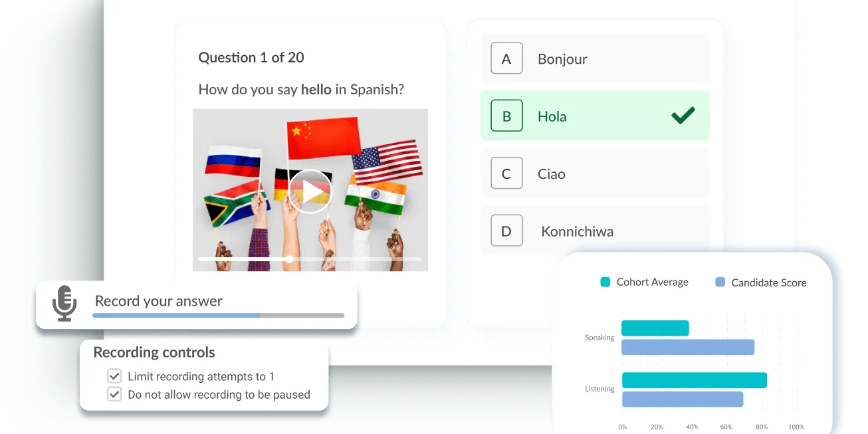Select the letter D answer box
Viewport: 868px width, 434px height.
pos(506,231)
